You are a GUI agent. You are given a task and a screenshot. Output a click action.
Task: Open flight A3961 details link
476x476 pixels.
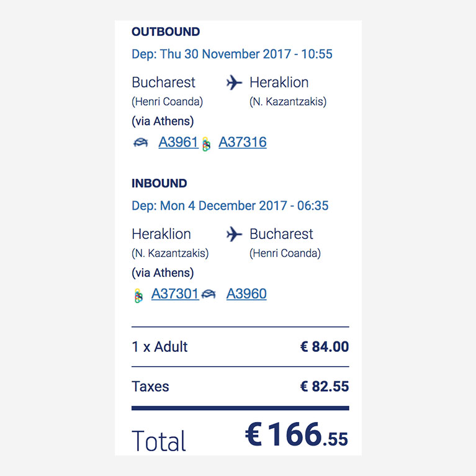(x=179, y=142)
